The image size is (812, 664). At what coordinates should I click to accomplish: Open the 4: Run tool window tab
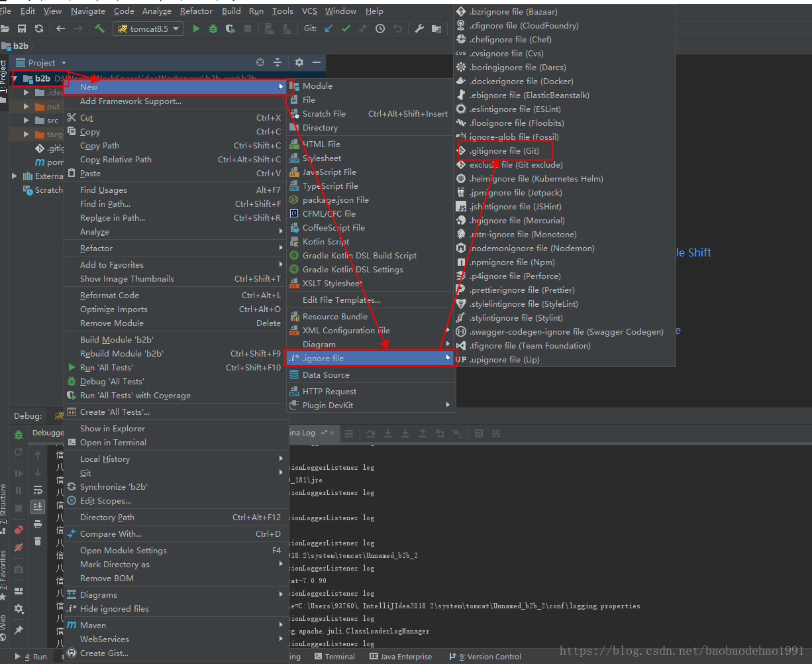pyautogui.click(x=30, y=657)
